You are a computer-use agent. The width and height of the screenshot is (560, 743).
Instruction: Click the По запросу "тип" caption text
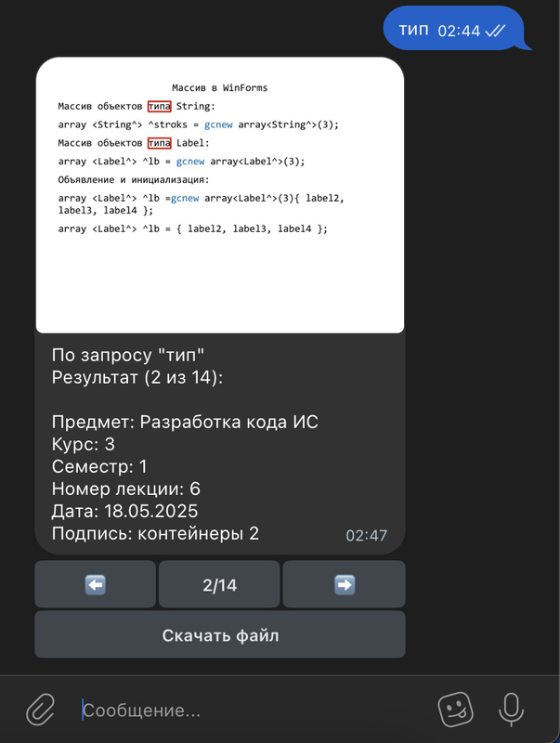pos(128,356)
